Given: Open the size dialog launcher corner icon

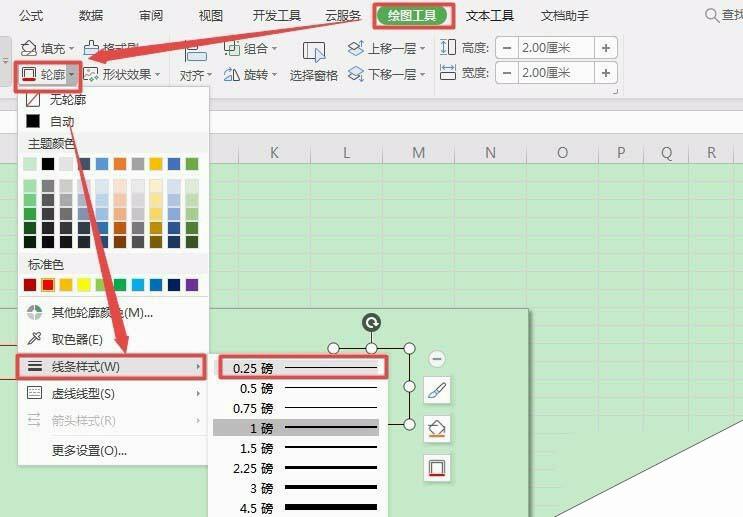Looking at the screenshot, I should pos(616,91).
